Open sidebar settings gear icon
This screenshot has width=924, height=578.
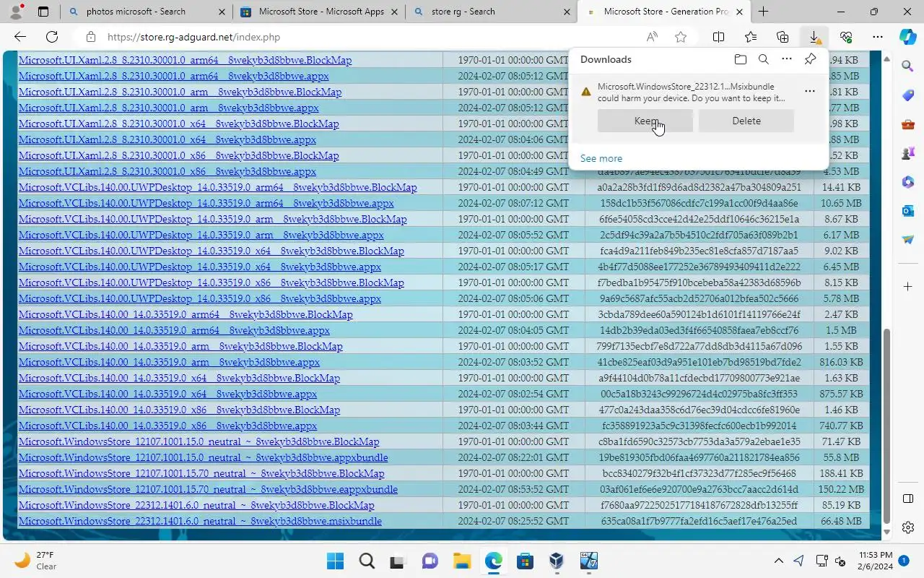pyautogui.click(x=908, y=527)
